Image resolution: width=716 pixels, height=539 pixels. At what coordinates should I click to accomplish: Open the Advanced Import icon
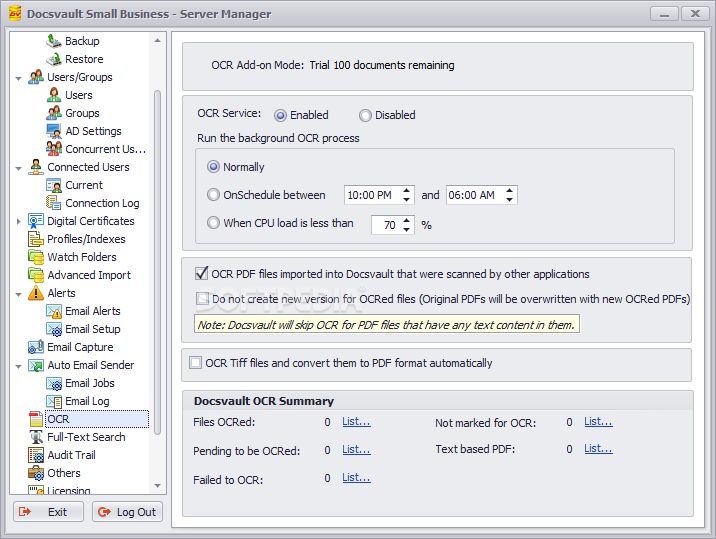click(x=36, y=275)
